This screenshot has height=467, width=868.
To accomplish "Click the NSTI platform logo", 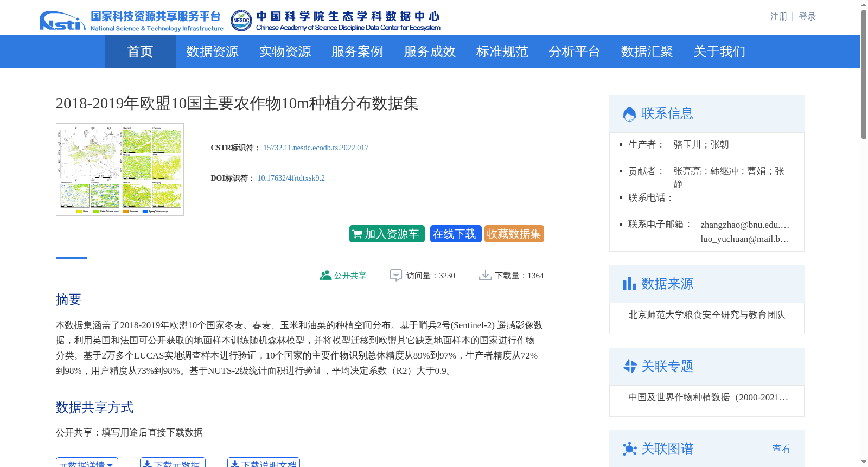I will pos(131,21).
